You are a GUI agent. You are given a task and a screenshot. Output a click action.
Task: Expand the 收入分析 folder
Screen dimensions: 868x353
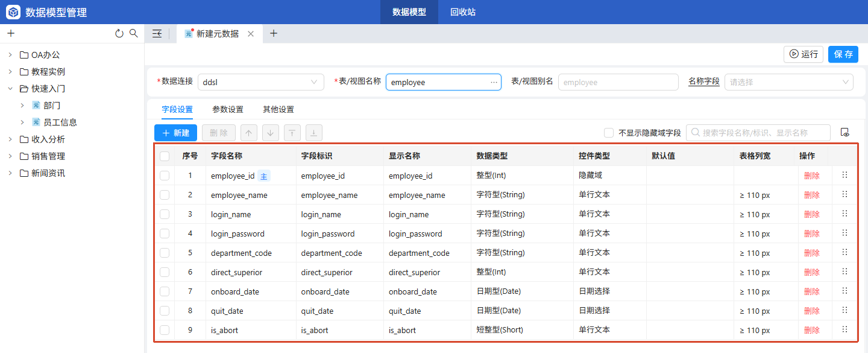coord(10,139)
